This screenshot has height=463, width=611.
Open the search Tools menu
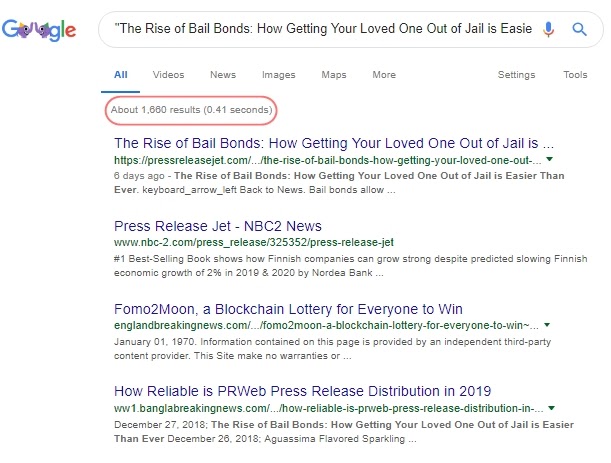pyautogui.click(x=575, y=75)
